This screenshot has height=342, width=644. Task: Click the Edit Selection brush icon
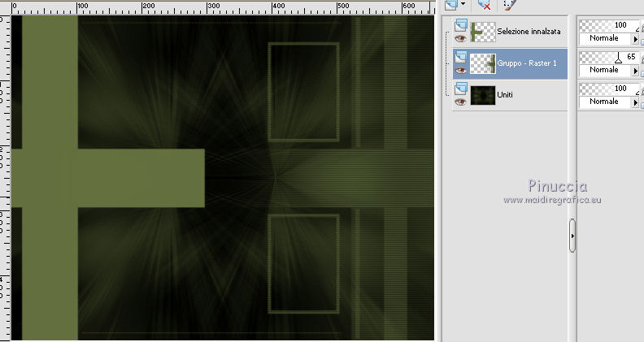tap(509, 5)
